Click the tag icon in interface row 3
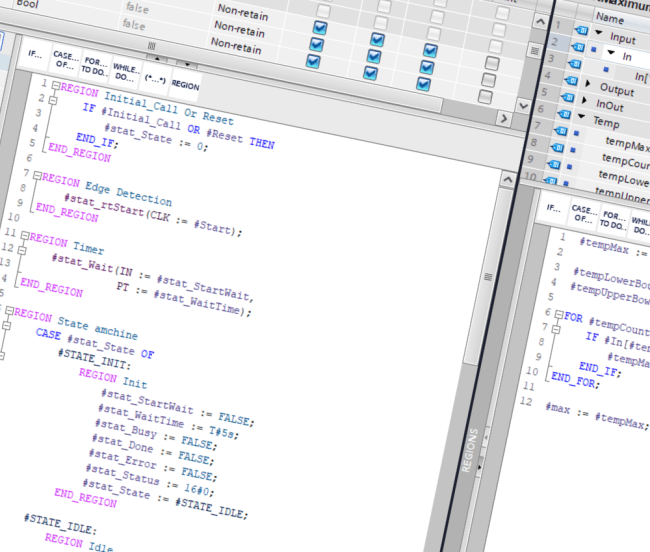Image resolution: width=650 pixels, height=552 pixels. [574, 64]
